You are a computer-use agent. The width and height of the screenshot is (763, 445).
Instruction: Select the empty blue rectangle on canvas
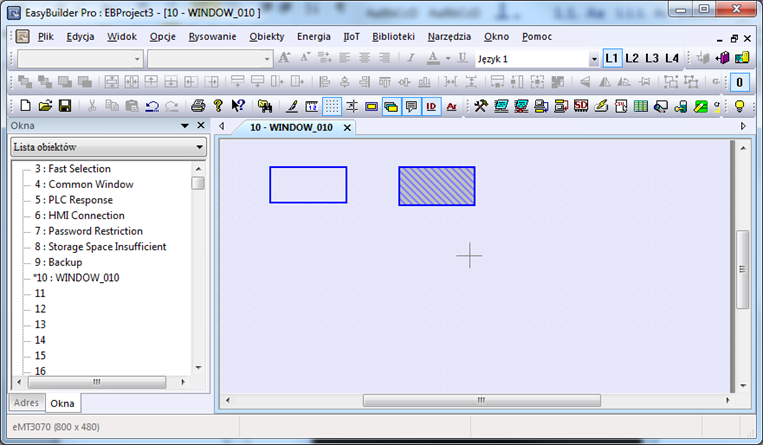click(x=308, y=185)
